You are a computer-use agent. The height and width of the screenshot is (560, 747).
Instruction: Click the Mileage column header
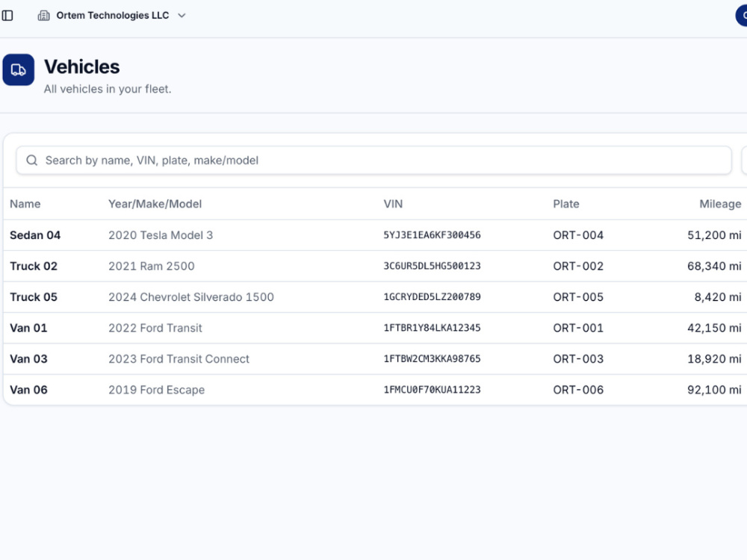click(x=720, y=204)
